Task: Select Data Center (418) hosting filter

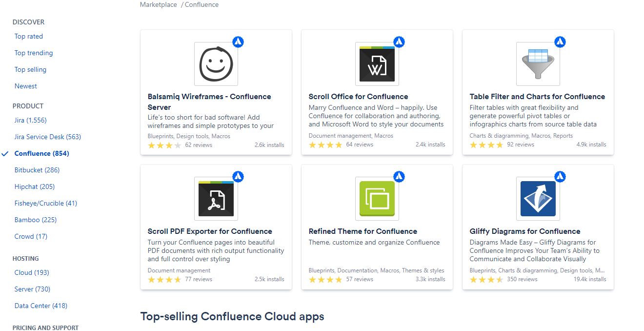Action: pos(41,306)
